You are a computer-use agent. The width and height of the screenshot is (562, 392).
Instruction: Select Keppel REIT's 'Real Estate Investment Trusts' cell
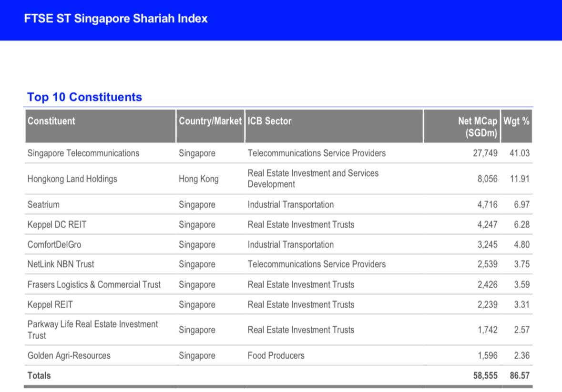click(301, 305)
